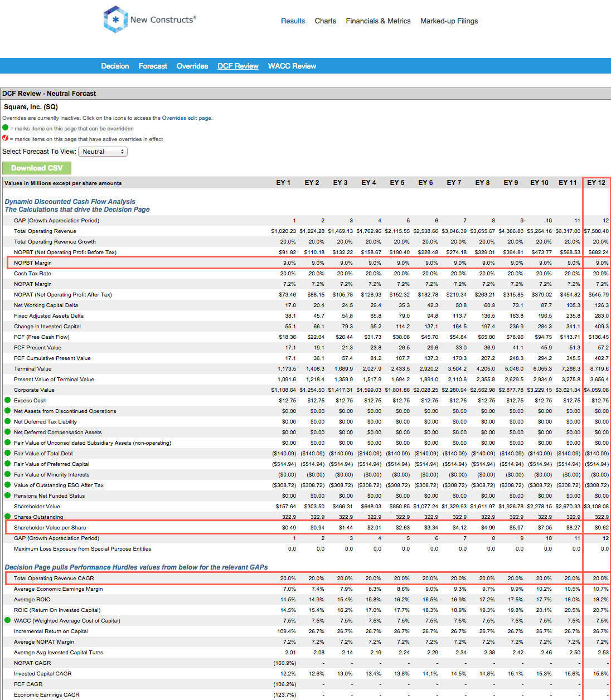Click green dot next to Pensions Net Funded Status
Screen dimensions: 611x700
tap(8, 495)
